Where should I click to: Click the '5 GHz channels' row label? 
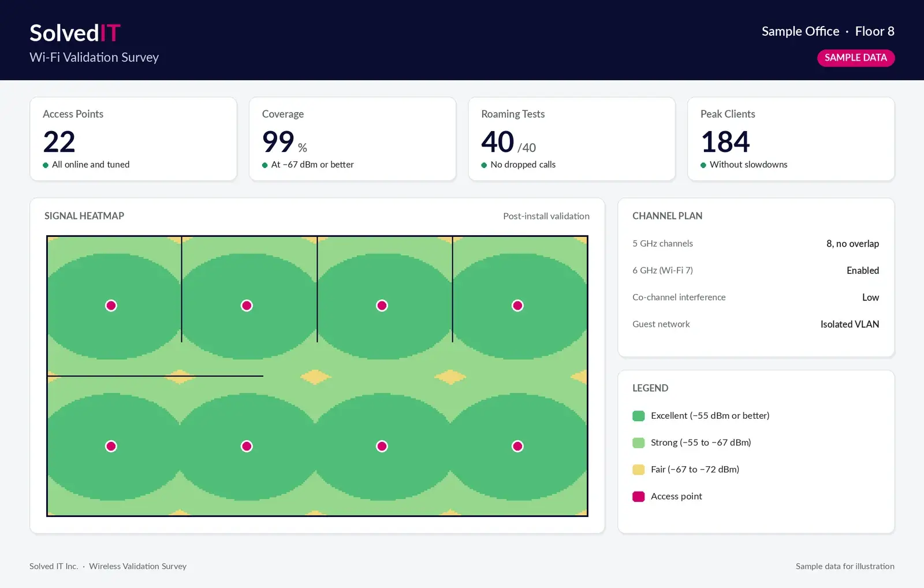coord(662,244)
